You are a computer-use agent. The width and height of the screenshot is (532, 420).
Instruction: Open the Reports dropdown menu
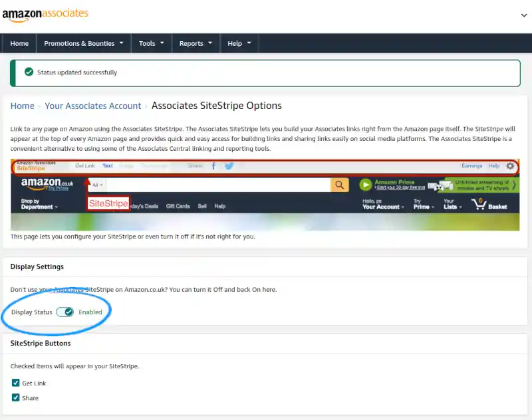point(196,43)
